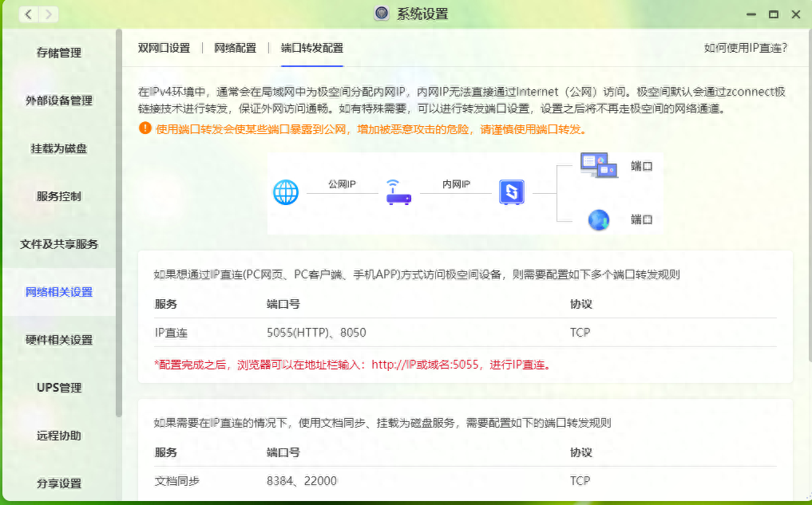The width and height of the screenshot is (812, 505).
Task: Click the blue NAS device icon
Action: (511, 192)
